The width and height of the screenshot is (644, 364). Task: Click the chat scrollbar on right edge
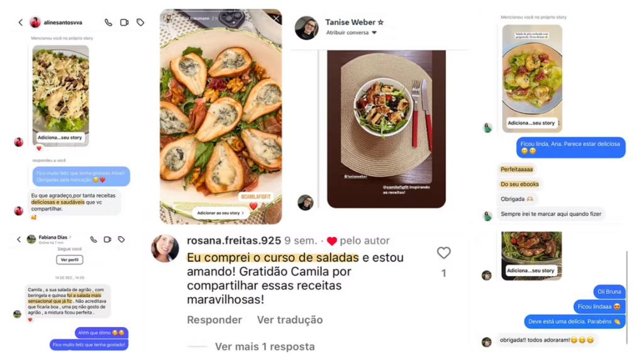point(627,297)
